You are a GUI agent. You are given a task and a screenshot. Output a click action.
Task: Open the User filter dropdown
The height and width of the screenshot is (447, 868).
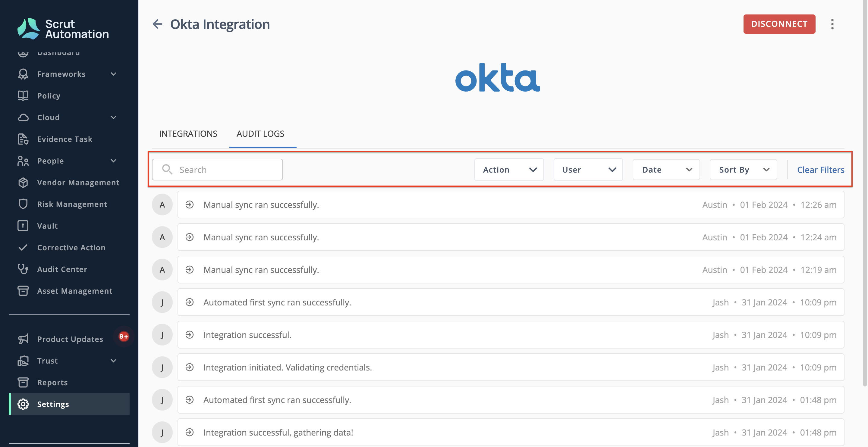[588, 170]
